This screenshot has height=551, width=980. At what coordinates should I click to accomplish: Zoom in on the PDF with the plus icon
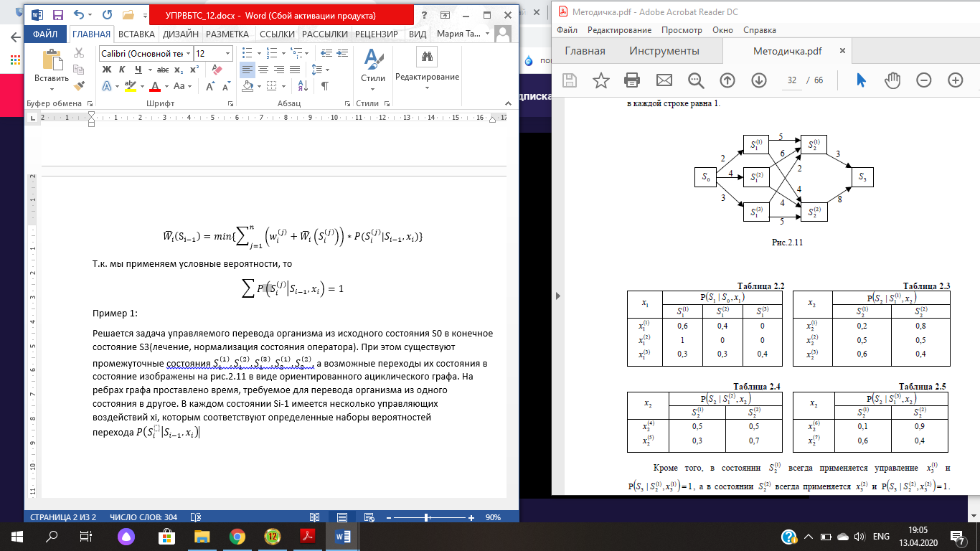pos(955,80)
